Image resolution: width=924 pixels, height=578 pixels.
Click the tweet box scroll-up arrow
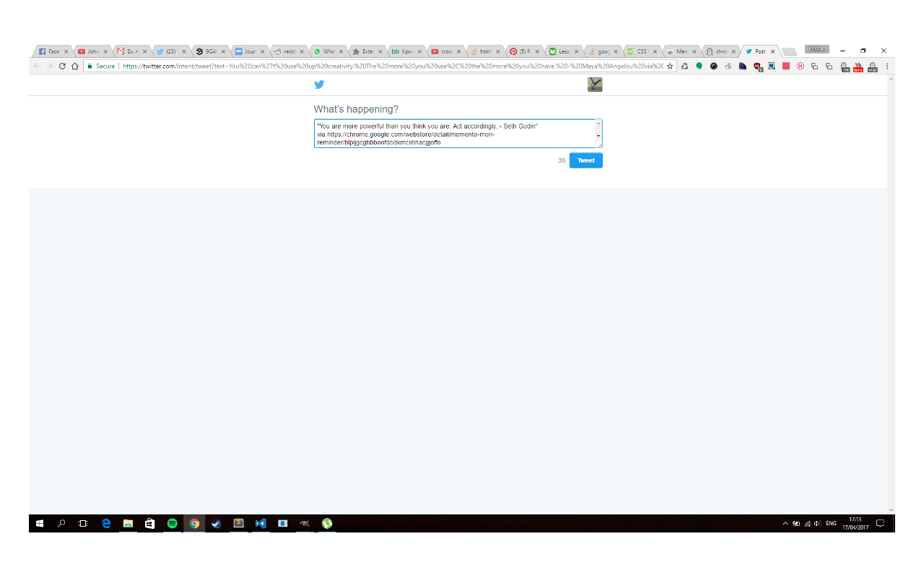598,124
